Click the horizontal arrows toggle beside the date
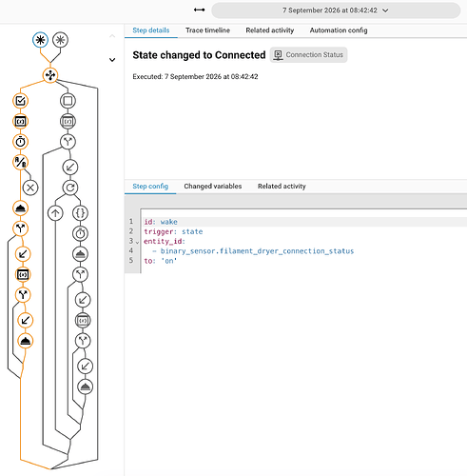This screenshot has width=467, height=476. click(199, 10)
